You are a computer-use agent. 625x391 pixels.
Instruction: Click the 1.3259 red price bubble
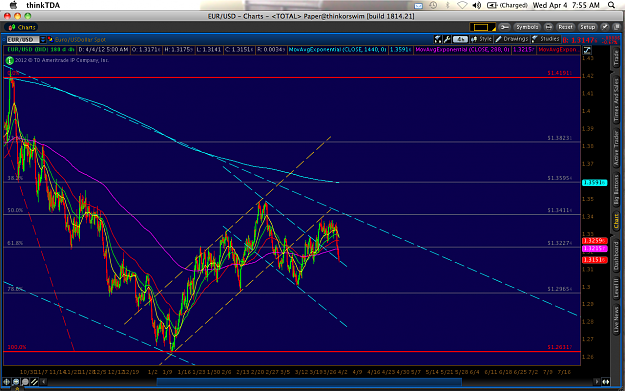(595, 241)
